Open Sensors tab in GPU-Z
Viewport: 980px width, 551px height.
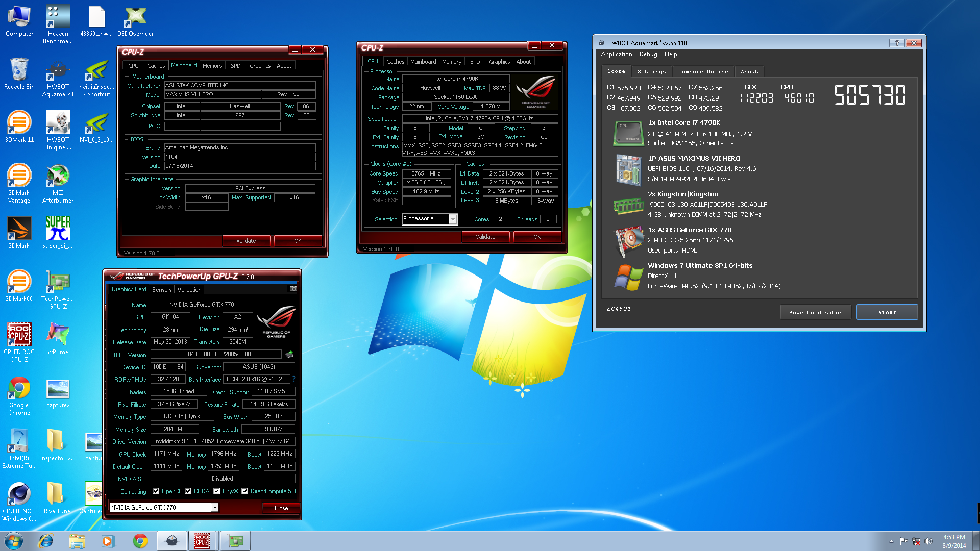(162, 289)
